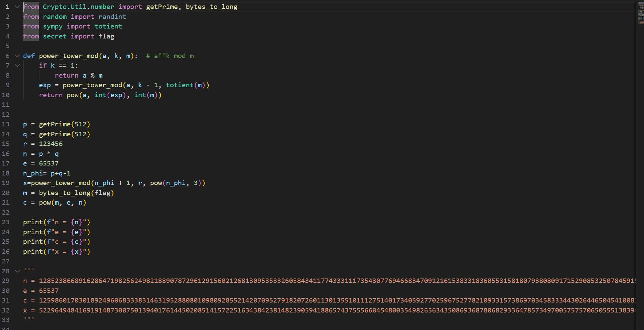Click the value 123456 assigned to r
The height and width of the screenshot is (330, 644).
[51, 144]
